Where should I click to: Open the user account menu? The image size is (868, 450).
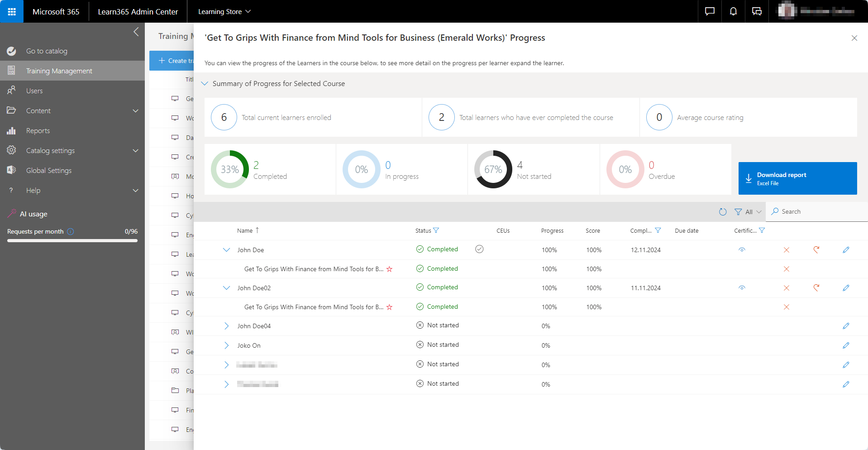pos(818,11)
